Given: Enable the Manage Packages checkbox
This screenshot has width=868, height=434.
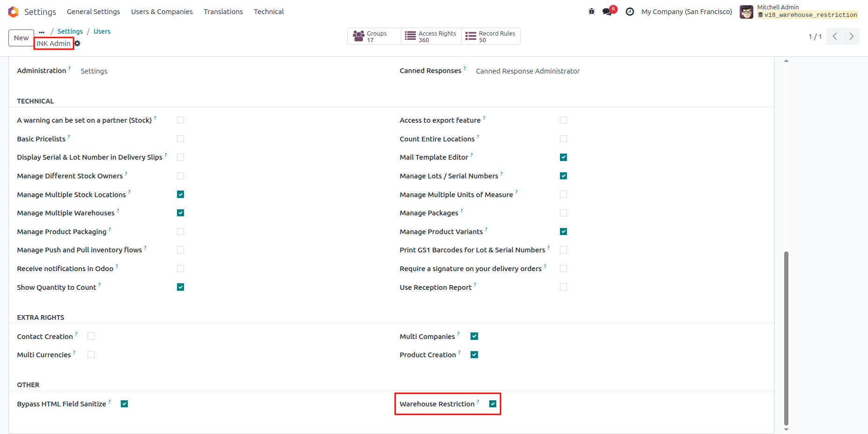Looking at the screenshot, I should point(563,213).
